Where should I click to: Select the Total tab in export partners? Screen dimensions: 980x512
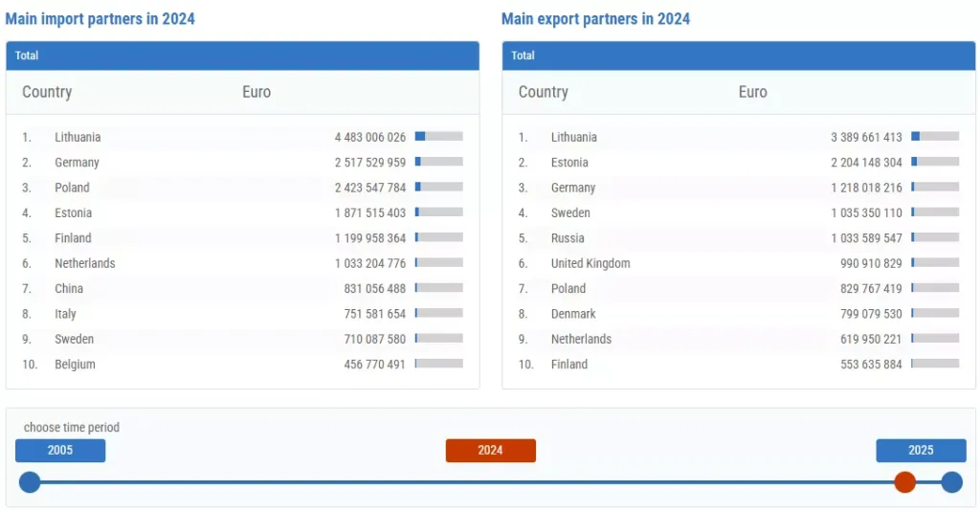click(x=523, y=56)
